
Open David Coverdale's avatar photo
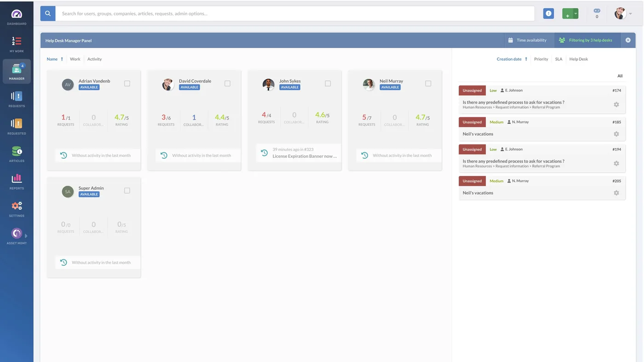click(168, 84)
